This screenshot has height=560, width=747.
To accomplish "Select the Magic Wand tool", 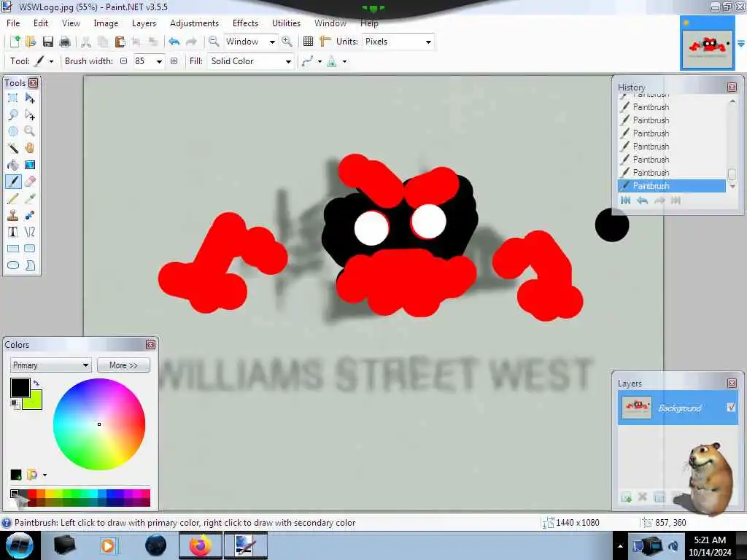I will pos(13,148).
